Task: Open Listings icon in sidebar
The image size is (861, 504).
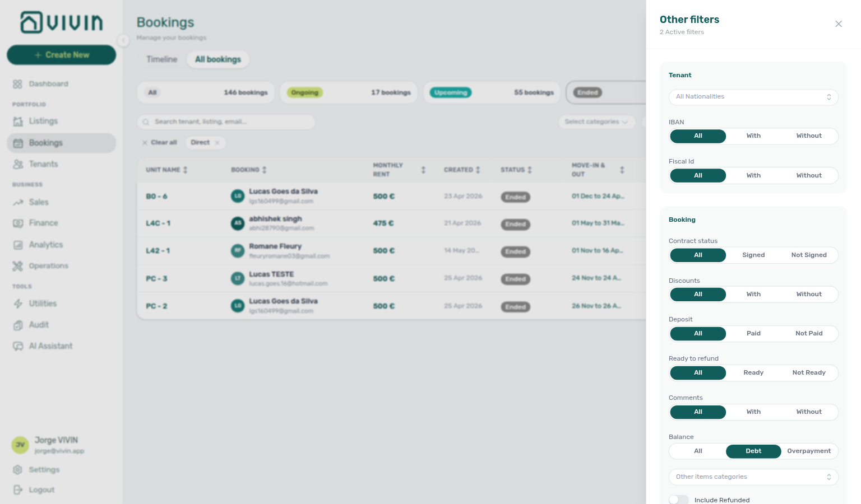Action: [18, 121]
